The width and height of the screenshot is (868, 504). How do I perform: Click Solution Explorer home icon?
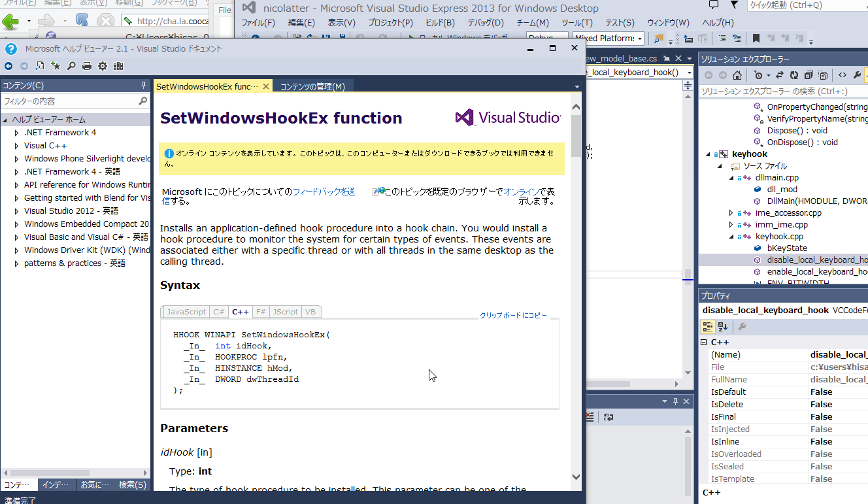[x=737, y=75]
